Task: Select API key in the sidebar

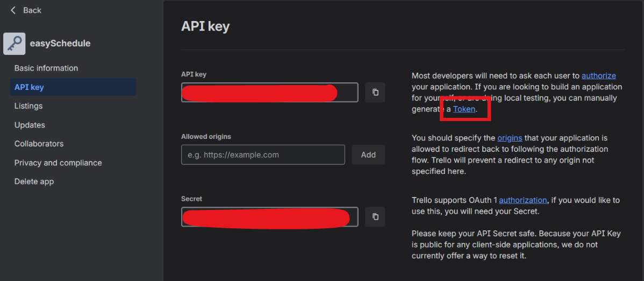Action: point(29,87)
